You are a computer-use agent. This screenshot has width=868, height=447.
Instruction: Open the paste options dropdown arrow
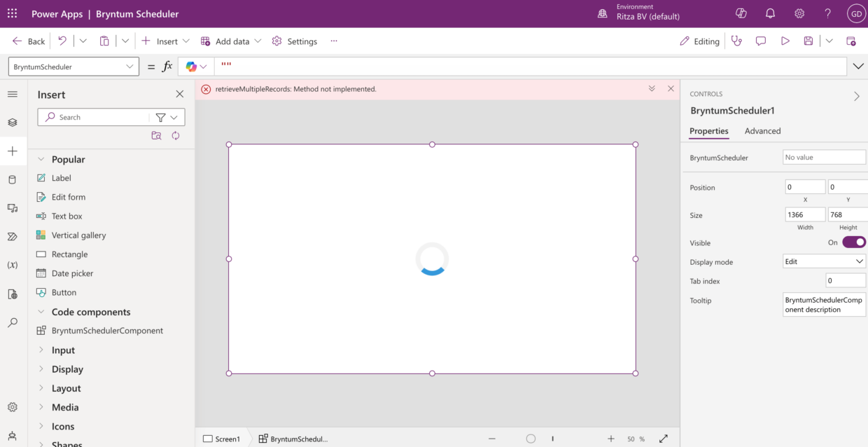point(125,41)
